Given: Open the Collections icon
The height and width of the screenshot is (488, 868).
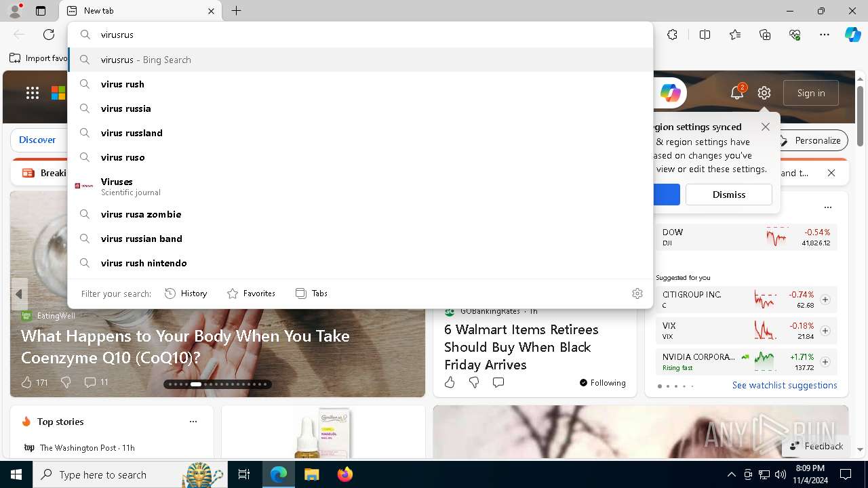Looking at the screenshot, I should coord(765,35).
